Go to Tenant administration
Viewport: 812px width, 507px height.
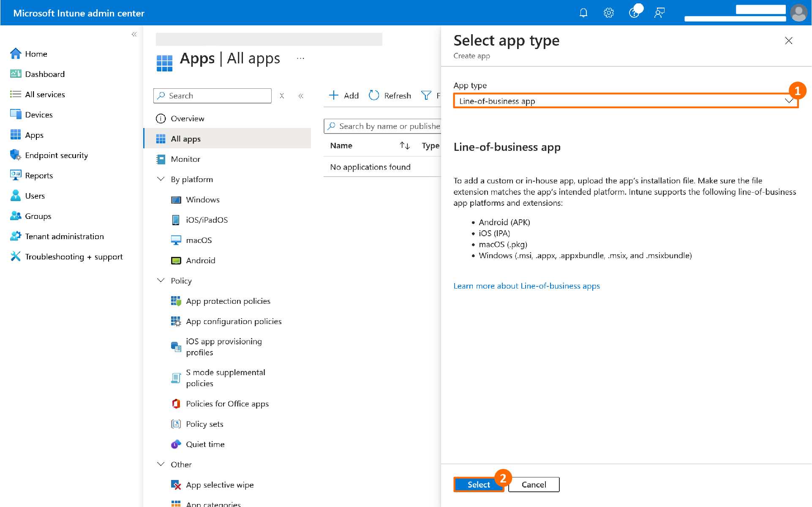(64, 236)
